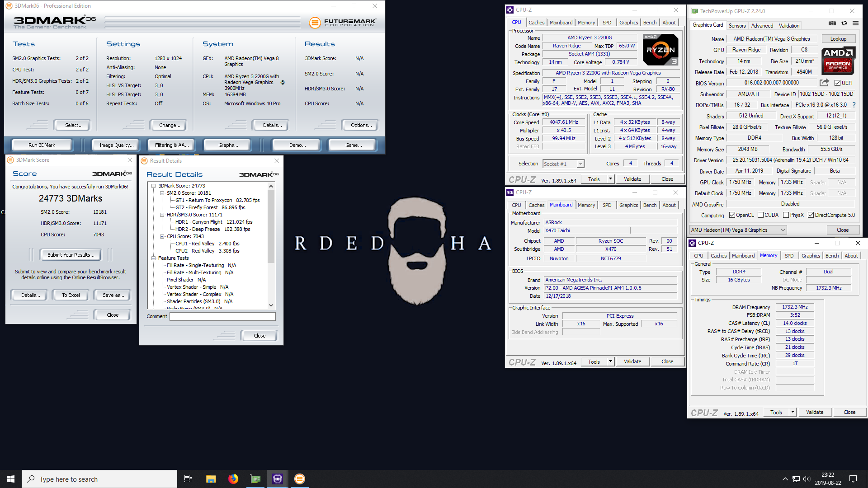Screen dimensions: 868x488
Task: Click the Result Details window title icon
Action: [x=144, y=161]
